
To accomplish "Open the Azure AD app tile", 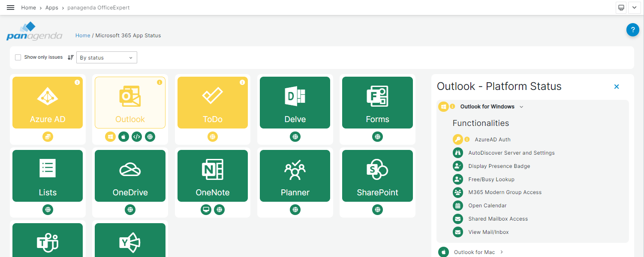I will tap(48, 102).
